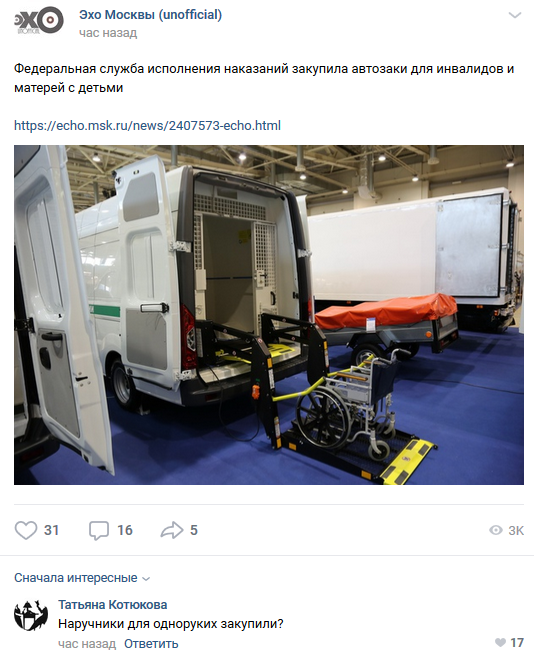The image size is (534, 660).
Task: Open the Эхо Москвы group avatar logo
Action: (39, 20)
